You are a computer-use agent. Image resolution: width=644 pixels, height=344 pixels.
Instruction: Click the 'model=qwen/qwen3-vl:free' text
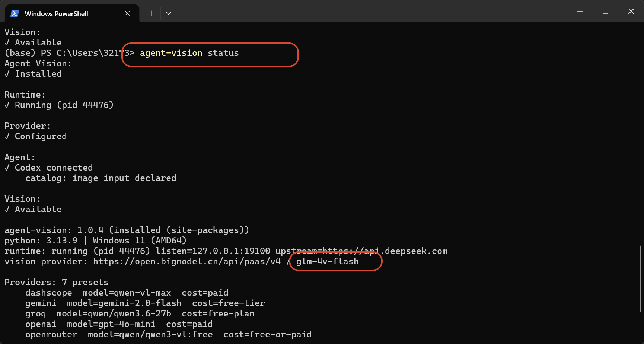(x=150, y=335)
